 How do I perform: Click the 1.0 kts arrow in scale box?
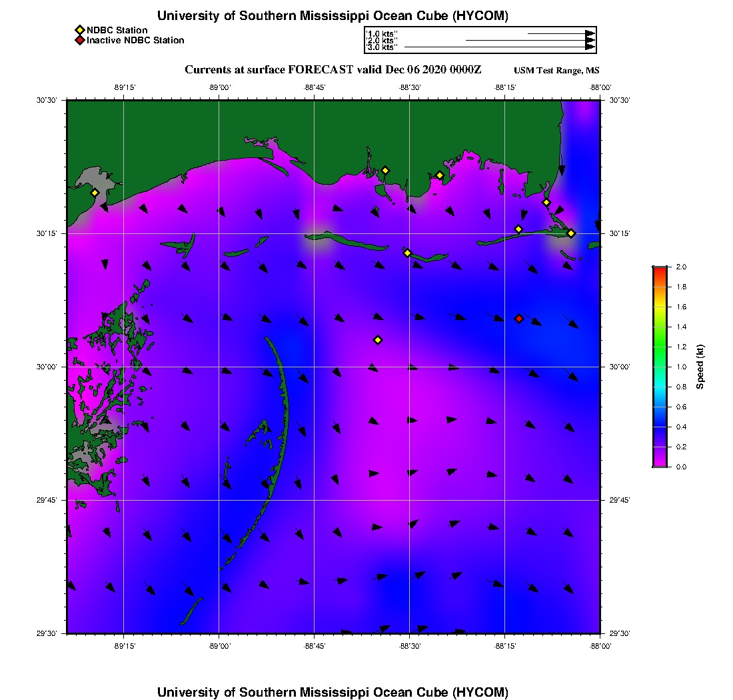coord(562,34)
